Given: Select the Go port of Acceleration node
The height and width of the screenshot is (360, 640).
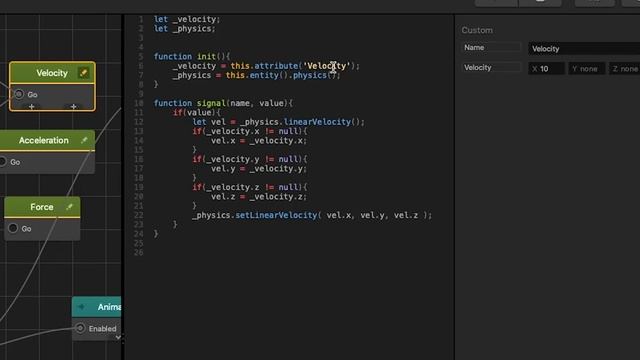Looking at the screenshot, I should 3,162.
